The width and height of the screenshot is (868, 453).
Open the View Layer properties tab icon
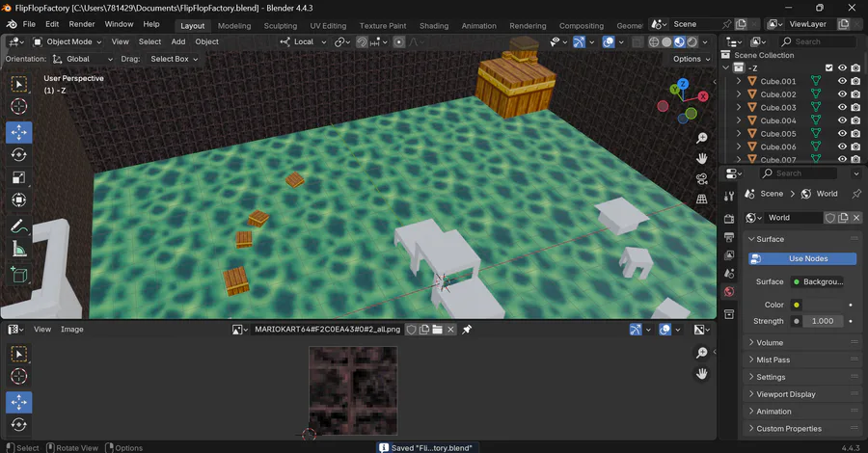729,255
